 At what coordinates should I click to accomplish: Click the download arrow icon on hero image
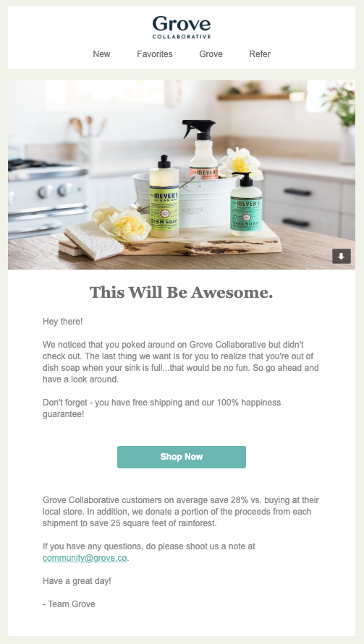[342, 256]
